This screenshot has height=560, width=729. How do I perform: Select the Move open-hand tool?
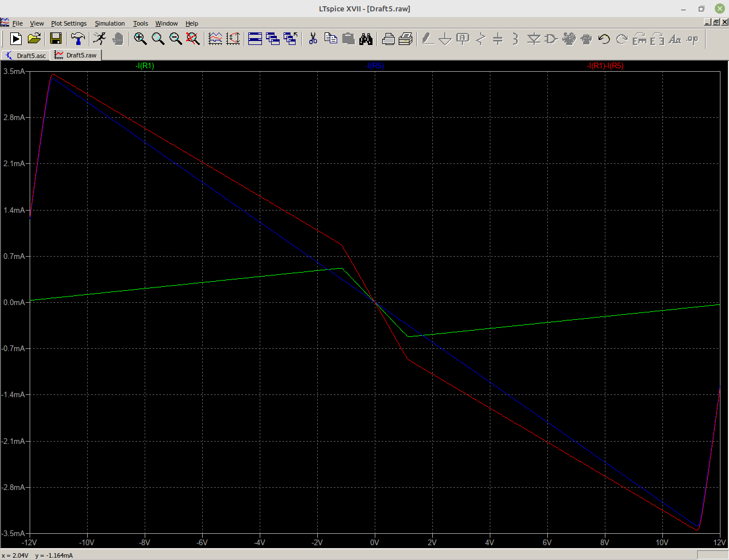pos(568,39)
